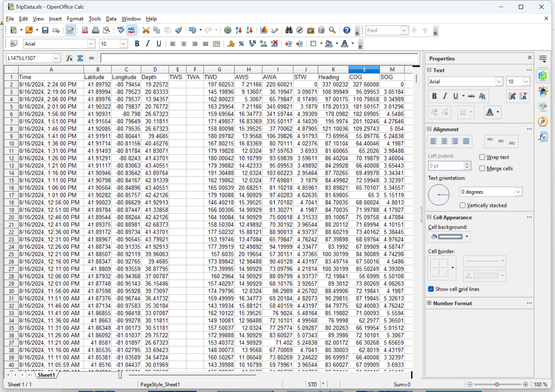Viewport: 555px width, 392px height.
Task: Open the sidebar Functions fx icon
Action: tap(543, 136)
